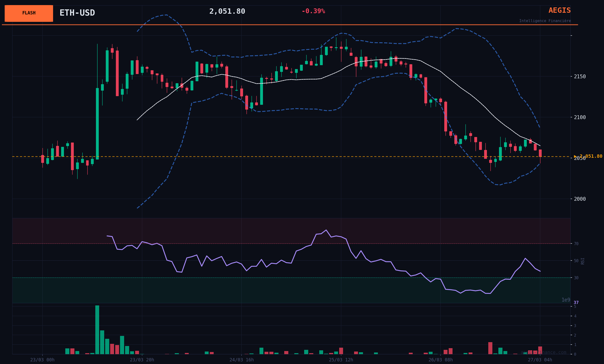Viewport: 604px width, 364px height.
Task: Click the AEGIS logo text
Action: (559, 10)
